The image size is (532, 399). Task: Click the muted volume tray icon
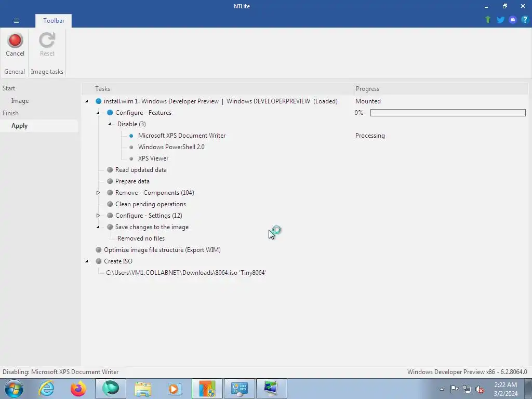point(480,389)
